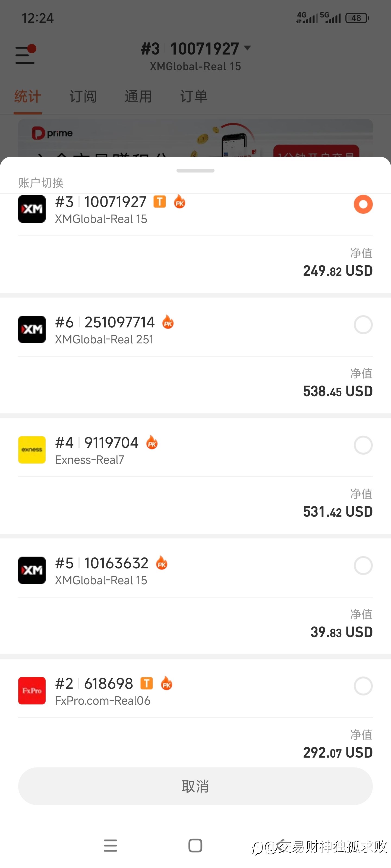The height and width of the screenshot is (868, 391).
Task: Choose radio button for account #5 10163632
Action: coord(363,565)
